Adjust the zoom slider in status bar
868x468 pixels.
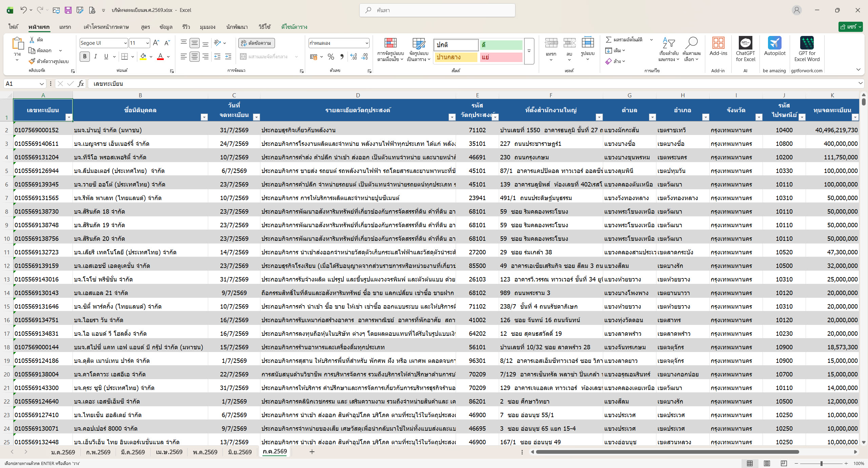coord(821,463)
